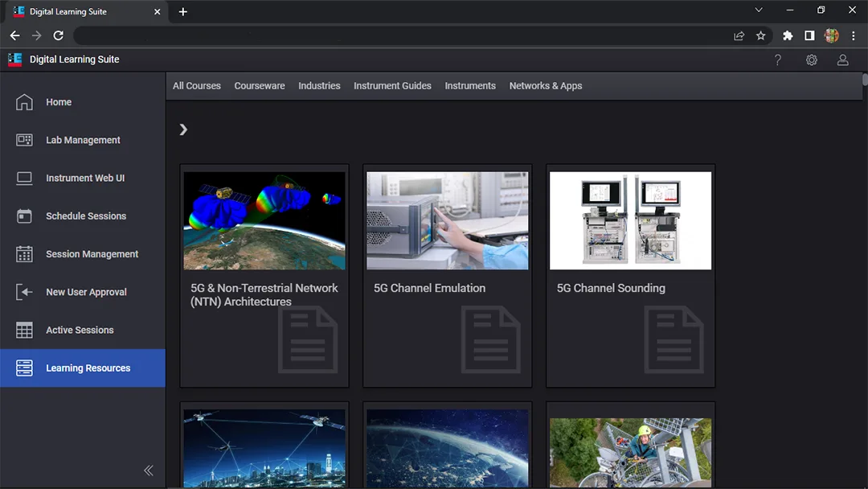The height and width of the screenshot is (489, 868).
Task: Open the 5G Channel Sounding rack thumbnail
Action: pyautogui.click(x=631, y=220)
